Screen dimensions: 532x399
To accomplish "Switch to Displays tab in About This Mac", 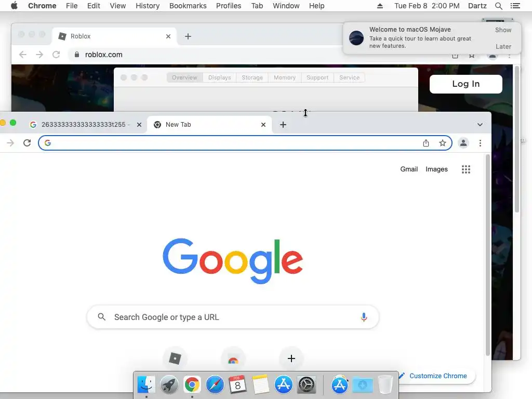I will click(x=220, y=78).
